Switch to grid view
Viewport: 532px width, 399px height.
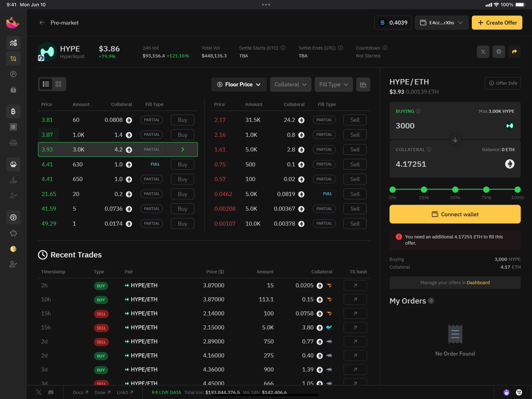tap(58, 84)
